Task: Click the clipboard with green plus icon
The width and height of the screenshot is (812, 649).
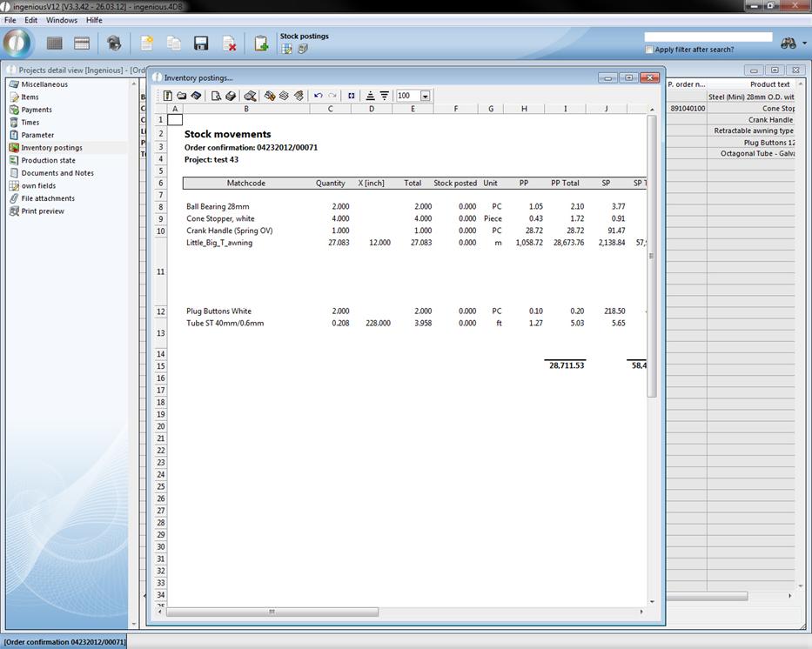Action: point(260,43)
